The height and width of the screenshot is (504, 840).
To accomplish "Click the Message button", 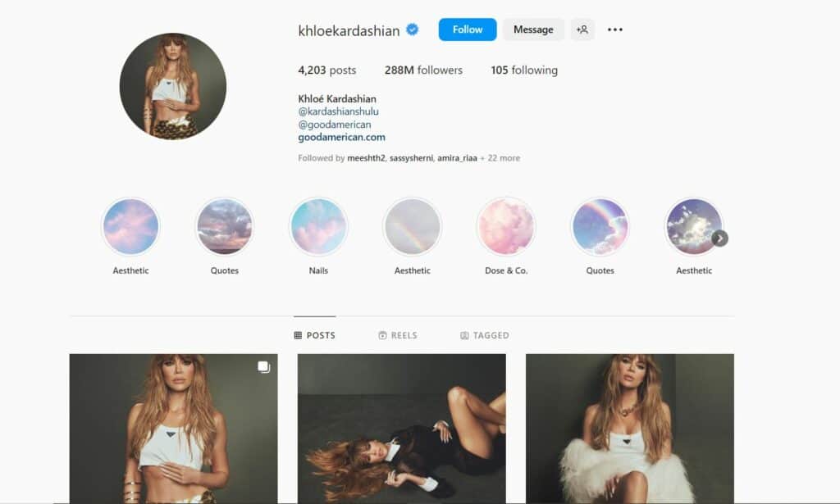I will [533, 30].
